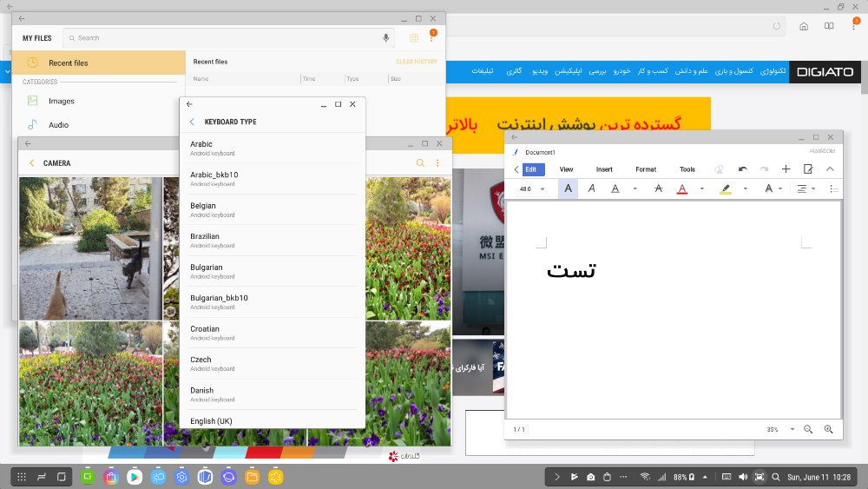Toggle strikethrough text formatting
Image resolution: width=868 pixels, height=489 pixels.
pyautogui.click(x=658, y=188)
